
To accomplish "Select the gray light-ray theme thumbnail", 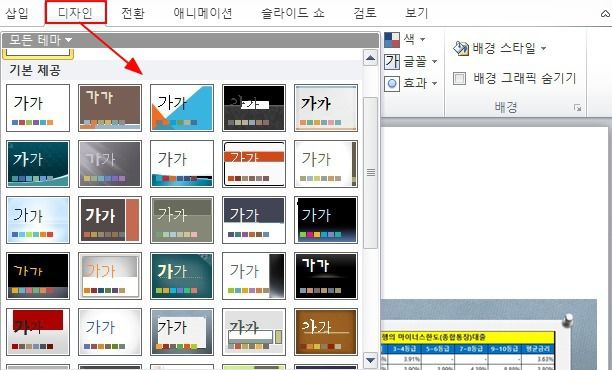I will (110, 164).
